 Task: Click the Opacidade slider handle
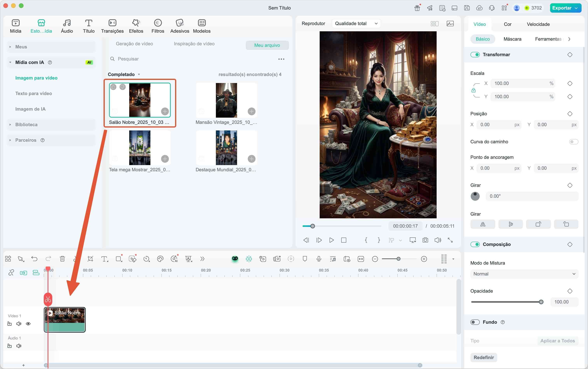pyautogui.click(x=541, y=302)
